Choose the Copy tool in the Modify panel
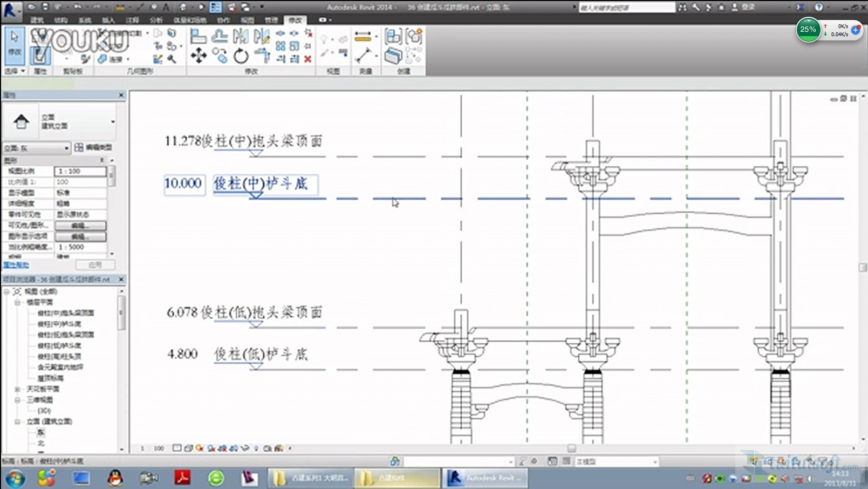 [x=220, y=55]
